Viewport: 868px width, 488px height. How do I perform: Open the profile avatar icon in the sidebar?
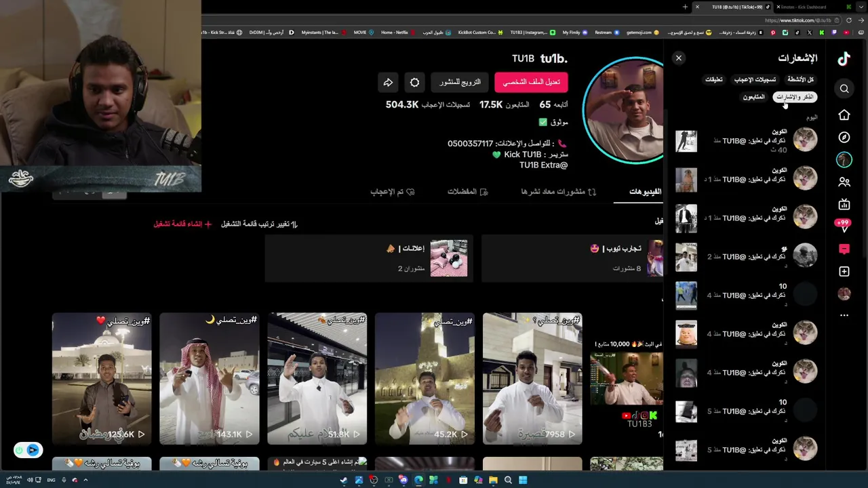(x=844, y=293)
